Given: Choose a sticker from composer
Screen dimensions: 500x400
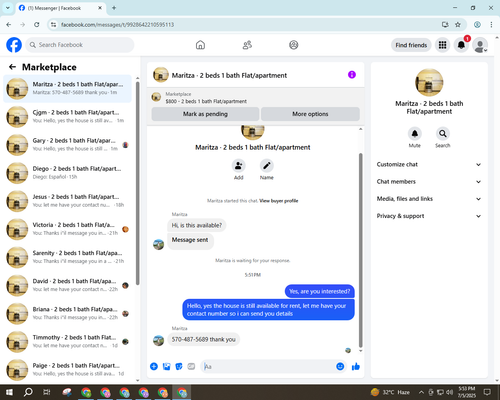Looking at the screenshot, I should 179,367.
